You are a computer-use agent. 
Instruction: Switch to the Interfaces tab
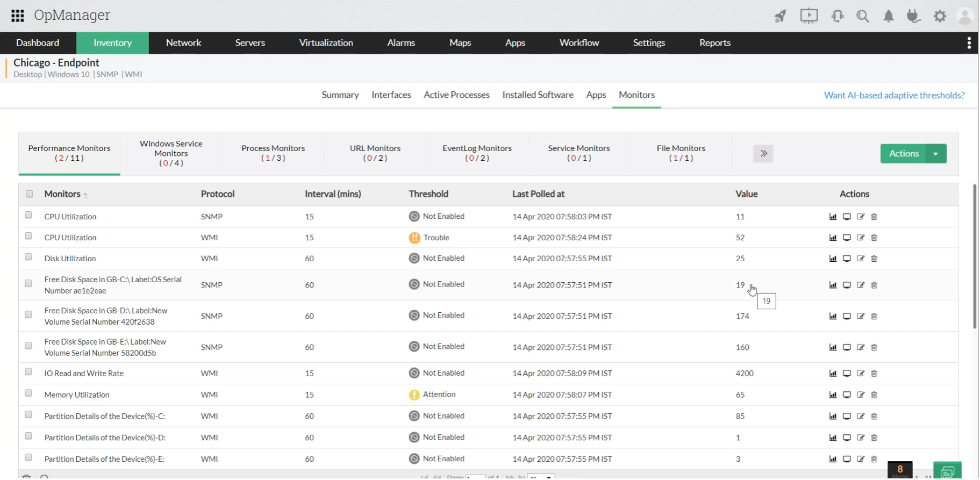pyautogui.click(x=391, y=95)
